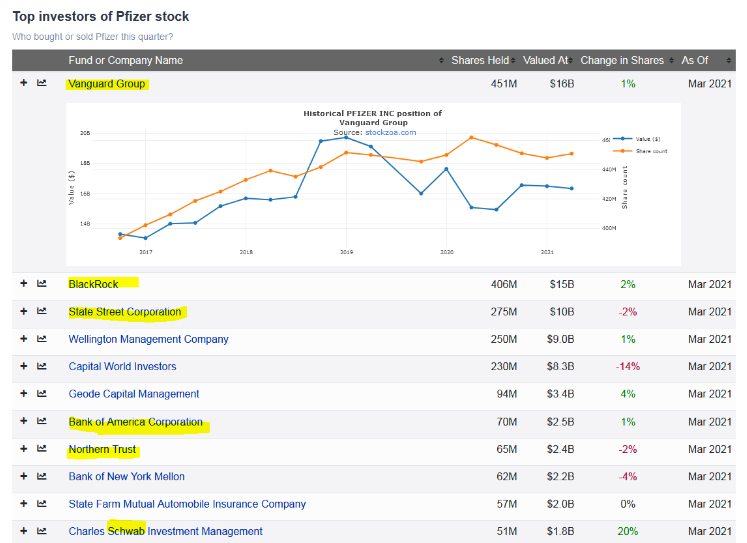Viewport: 747px width, 543px height.
Task: Open chart icon for Northern Trust row
Action: coord(42,449)
